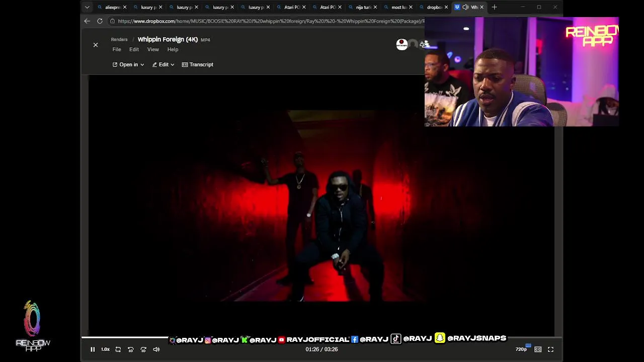Image resolution: width=644 pixels, height=362 pixels.
Task: Switch to the aliexpress tab
Action: [112, 7]
